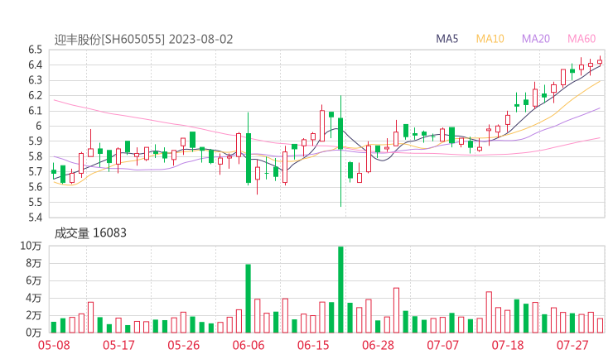Click the 07-27 date axis label
613x364 pixels.
tap(572, 345)
